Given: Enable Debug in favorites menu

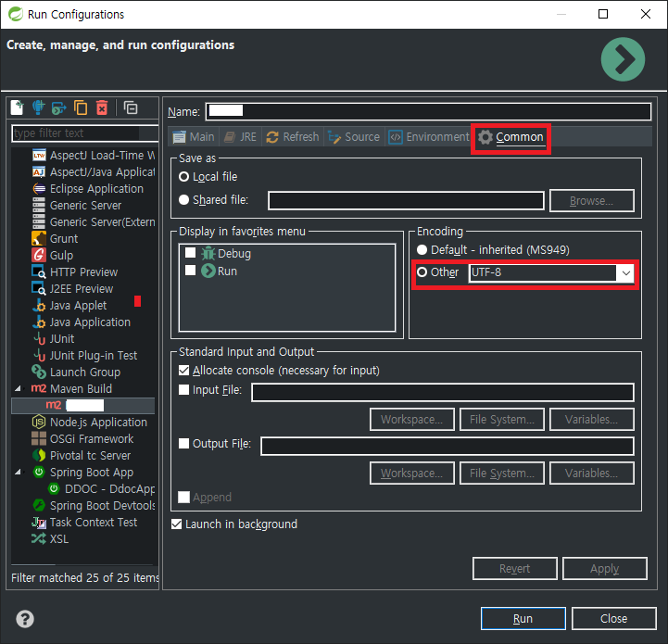Looking at the screenshot, I should click(190, 253).
